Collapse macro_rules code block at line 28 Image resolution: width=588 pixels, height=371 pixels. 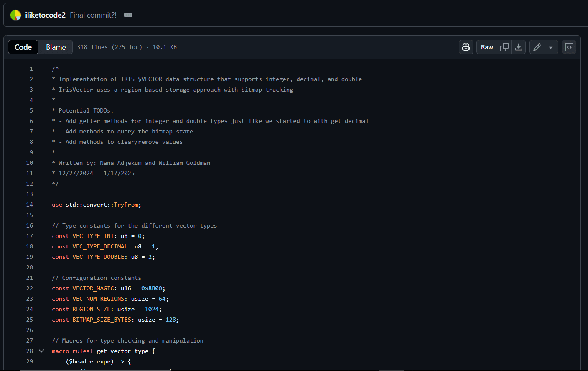[x=41, y=351]
